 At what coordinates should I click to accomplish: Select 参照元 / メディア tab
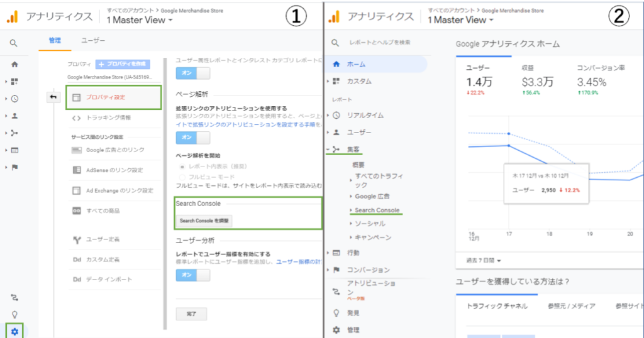[571, 306]
